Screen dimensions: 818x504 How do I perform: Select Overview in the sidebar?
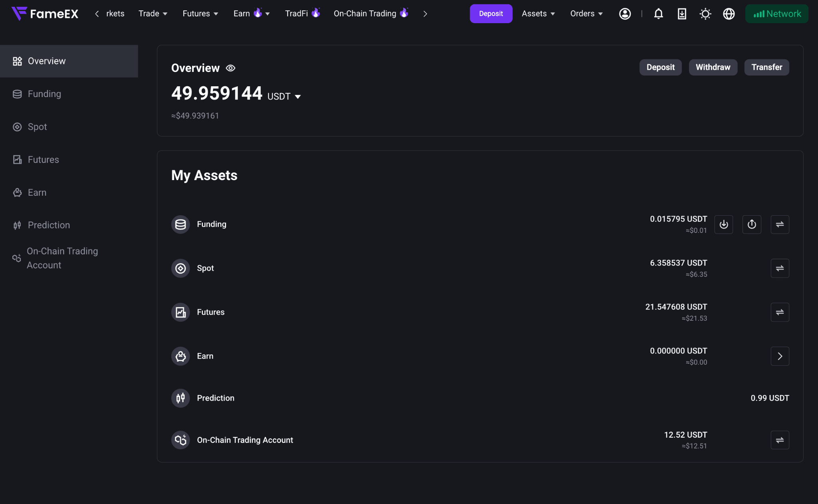click(x=69, y=61)
